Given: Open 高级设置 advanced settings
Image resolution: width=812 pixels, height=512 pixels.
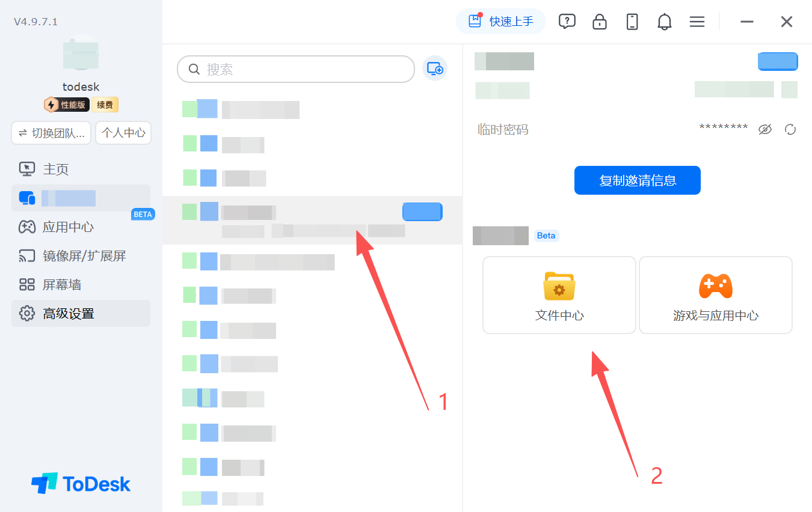Looking at the screenshot, I should pos(81,313).
